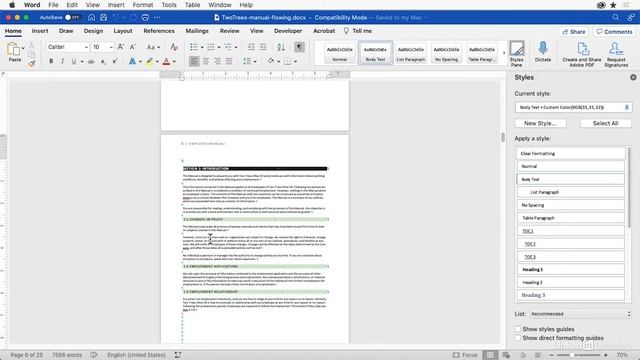
Task: Open the Home icon in title bar
Action: [x=91, y=18]
